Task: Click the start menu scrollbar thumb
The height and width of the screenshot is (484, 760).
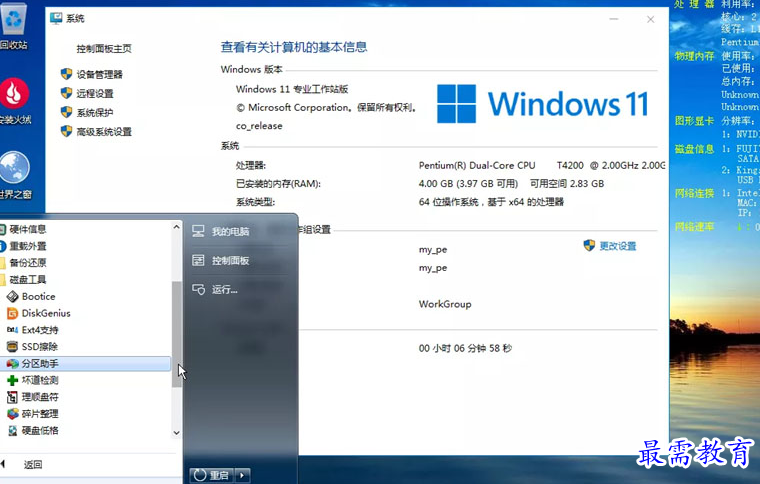Action: (x=176, y=334)
